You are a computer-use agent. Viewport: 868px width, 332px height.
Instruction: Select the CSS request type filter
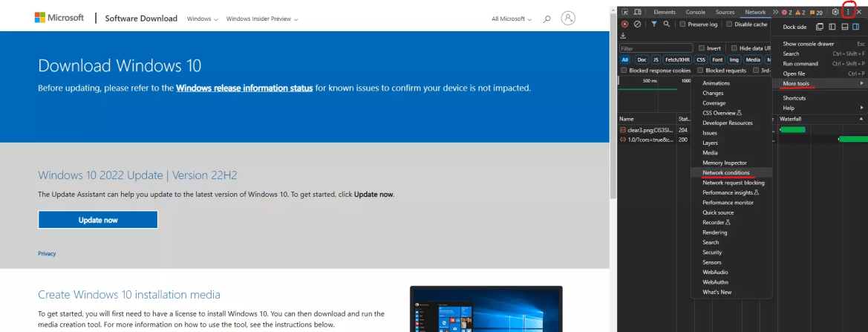tap(701, 59)
